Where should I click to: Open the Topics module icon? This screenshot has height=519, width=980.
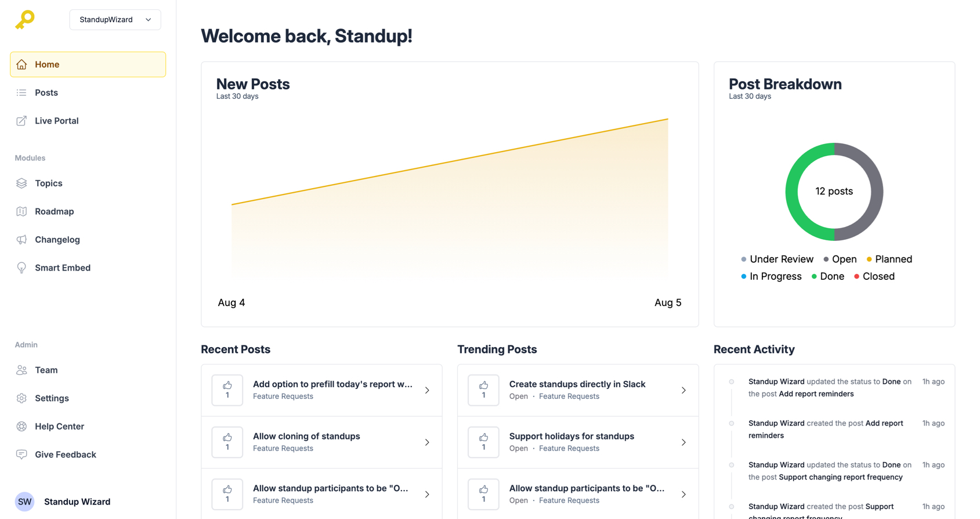click(21, 183)
